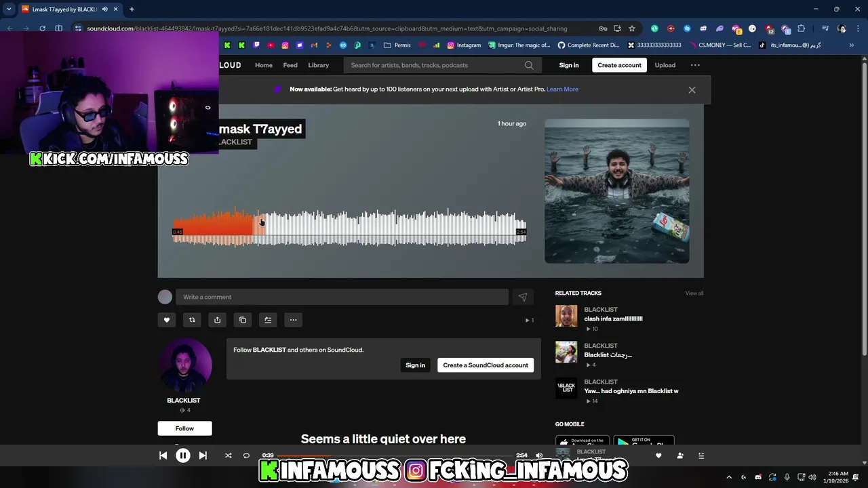This screenshot has height=488, width=868.
Task: Open the notifications bell in taskbar
Action: click(x=856, y=477)
